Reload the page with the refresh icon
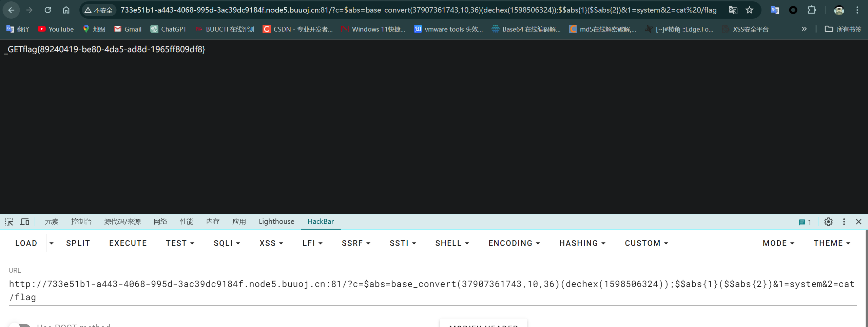Image resolution: width=868 pixels, height=327 pixels. pos(48,10)
